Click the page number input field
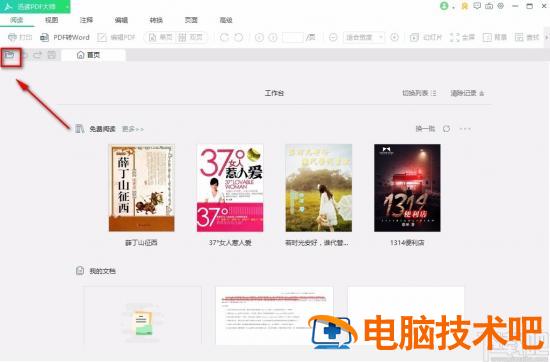 (293, 37)
